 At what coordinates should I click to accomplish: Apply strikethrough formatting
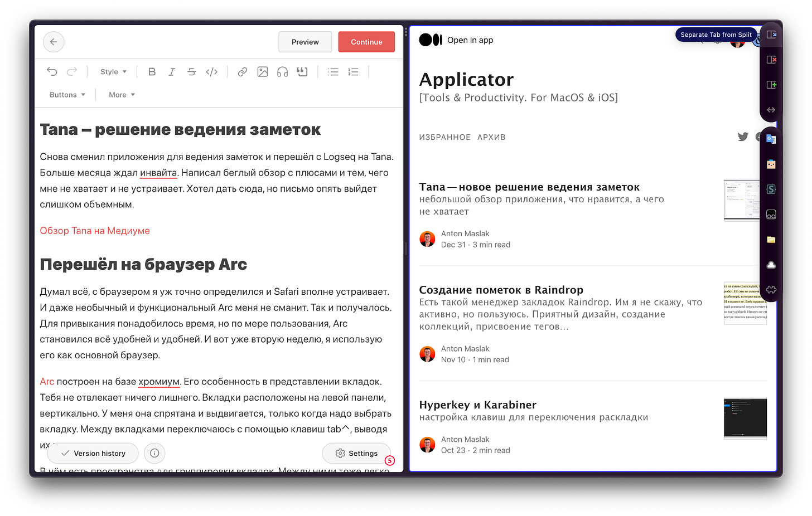(x=191, y=71)
